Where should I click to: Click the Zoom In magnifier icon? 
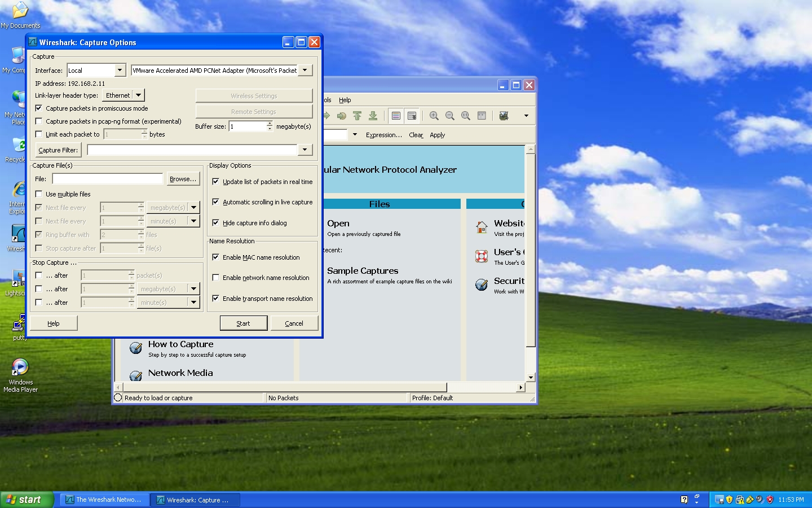pyautogui.click(x=434, y=116)
